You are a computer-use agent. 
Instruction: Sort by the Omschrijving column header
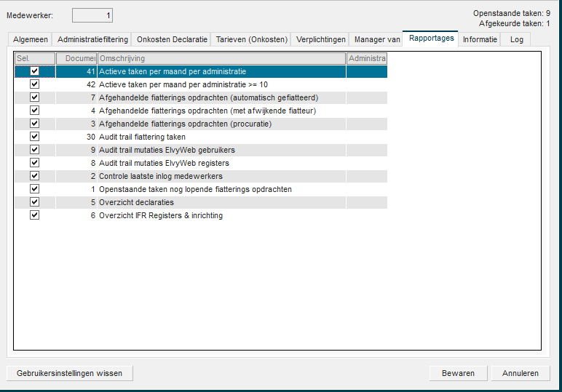[x=221, y=58]
